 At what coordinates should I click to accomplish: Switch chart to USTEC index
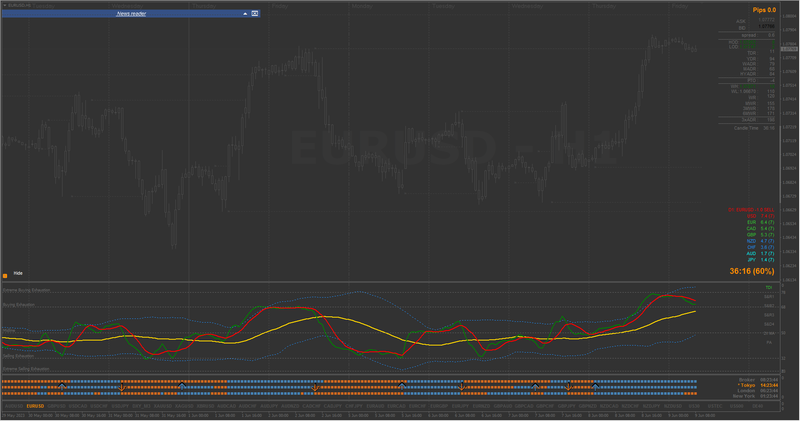(715, 406)
